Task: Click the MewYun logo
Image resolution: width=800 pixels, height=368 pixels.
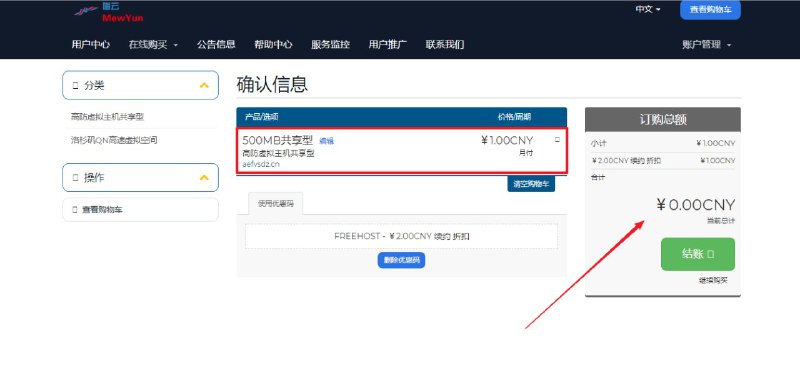Action: 109,13
